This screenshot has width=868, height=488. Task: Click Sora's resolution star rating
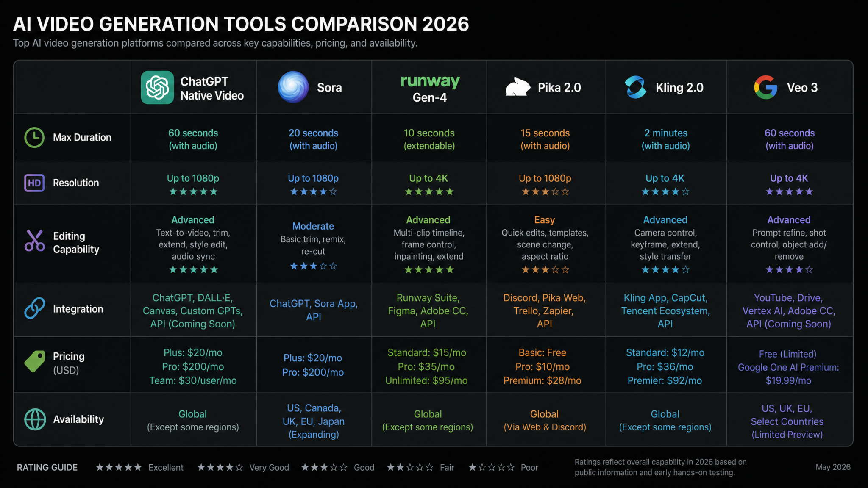[x=313, y=192]
